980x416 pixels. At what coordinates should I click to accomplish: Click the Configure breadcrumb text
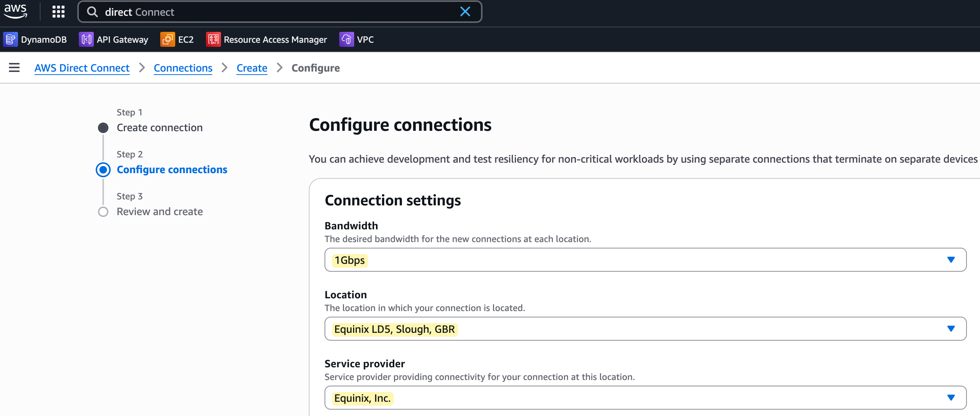pos(316,68)
